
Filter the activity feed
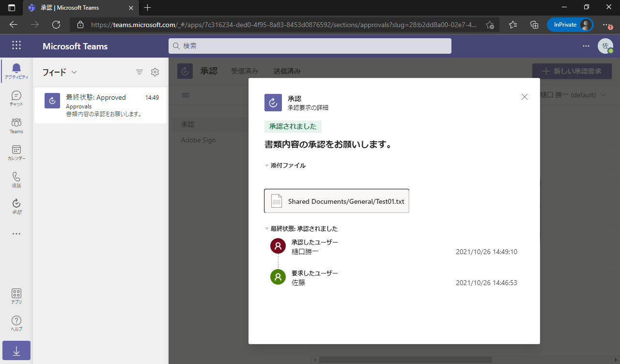139,72
